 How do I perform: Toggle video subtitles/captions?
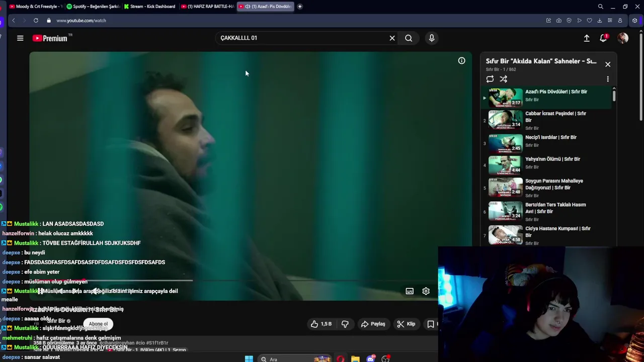pyautogui.click(x=410, y=291)
